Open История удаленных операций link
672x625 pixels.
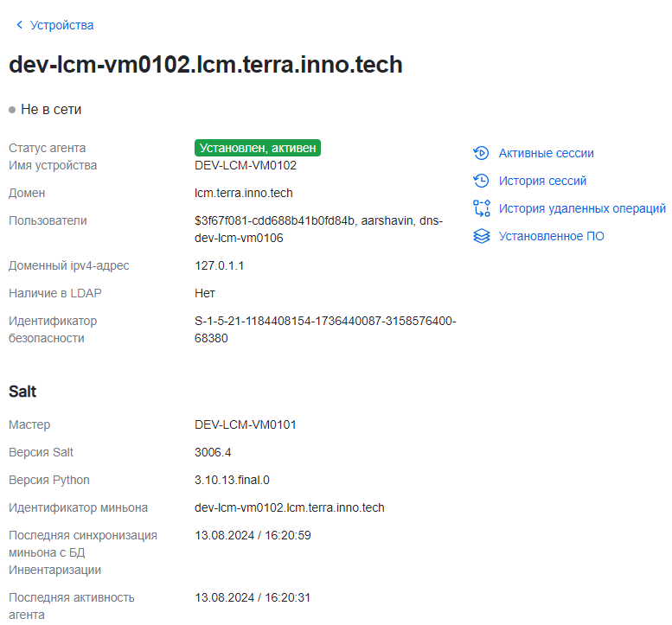(x=581, y=208)
